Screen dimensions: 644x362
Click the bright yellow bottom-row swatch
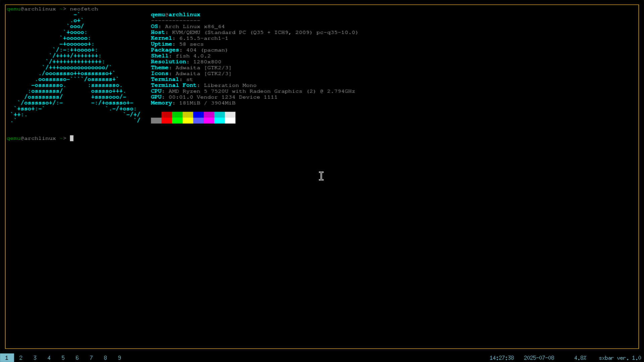pyautogui.click(x=188, y=121)
